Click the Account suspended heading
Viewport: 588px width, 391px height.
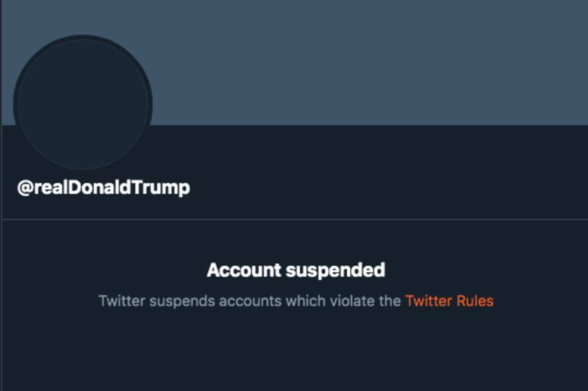295,270
